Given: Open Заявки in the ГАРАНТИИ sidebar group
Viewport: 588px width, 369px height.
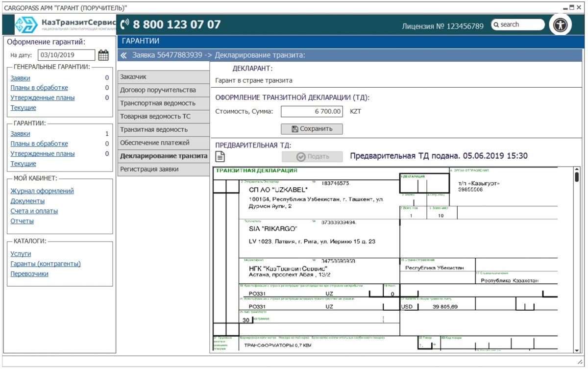Looking at the screenshot, I should point(20,134).
